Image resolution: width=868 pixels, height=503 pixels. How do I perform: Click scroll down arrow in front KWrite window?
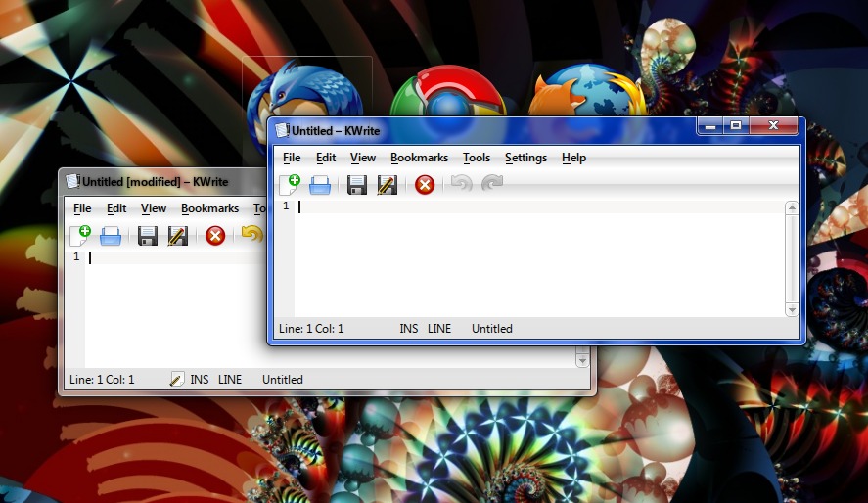tap(792, 310)
